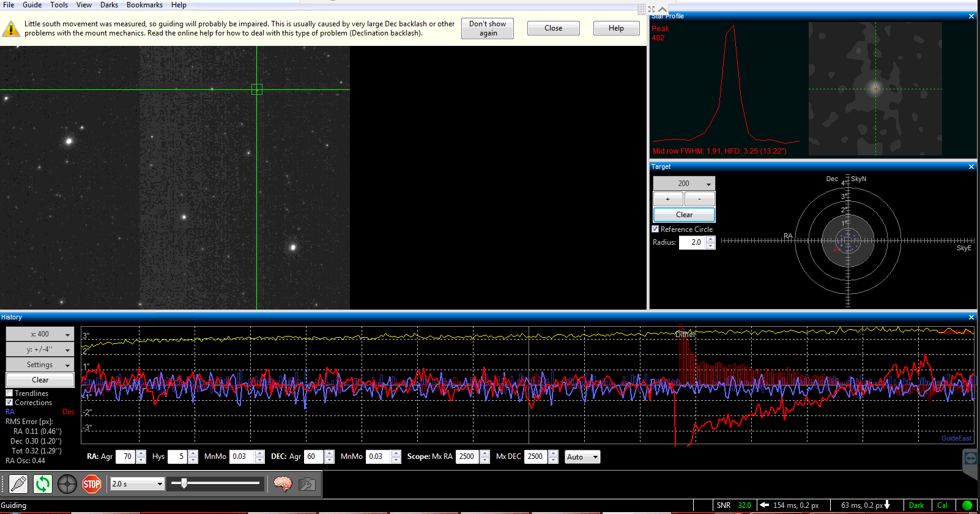Open the Bookmarks menu

(145, 5)
